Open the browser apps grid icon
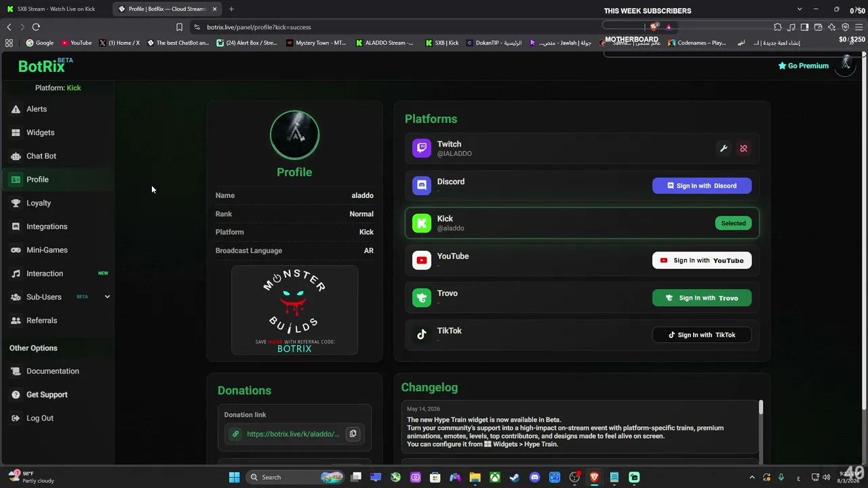Screen dimensions: 868x488 pyautogui.click(x=9, y=43)
